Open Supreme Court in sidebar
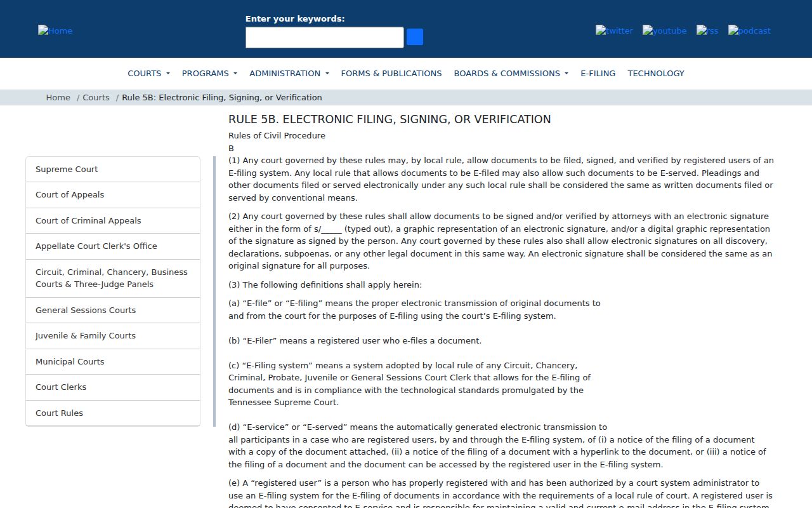 [x=113, y=170]
